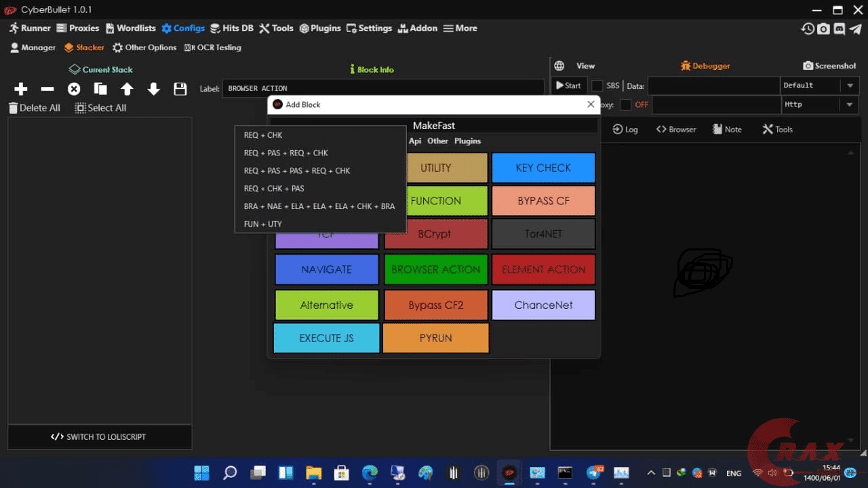Add a ChanceNet block
The height and width of the screenshot is (488, 868).
click(x=543, y=305)
